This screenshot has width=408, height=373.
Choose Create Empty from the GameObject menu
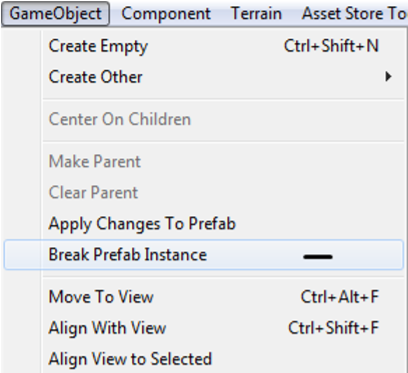click(204, 46)
